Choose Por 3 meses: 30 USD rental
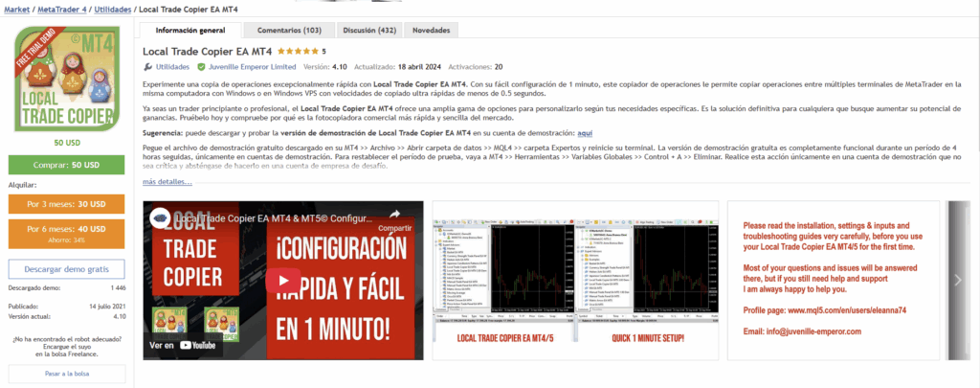 [x=66, y=204]
